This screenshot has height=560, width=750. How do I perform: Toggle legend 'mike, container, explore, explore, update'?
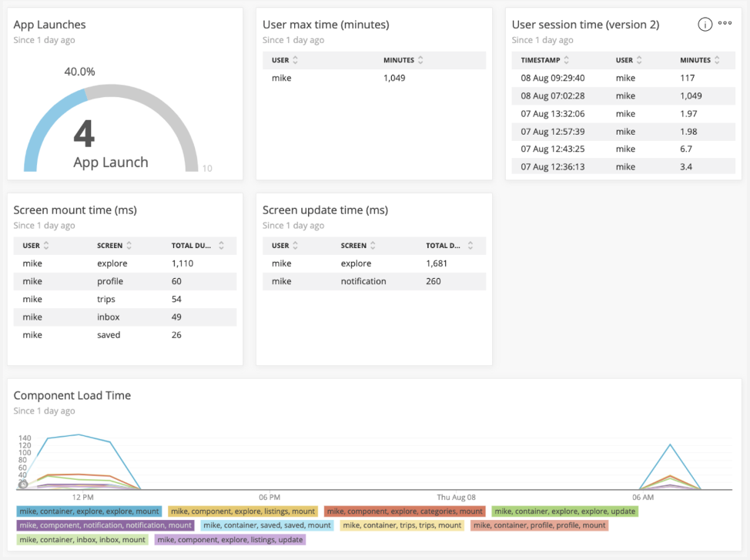tap(565, 511)
